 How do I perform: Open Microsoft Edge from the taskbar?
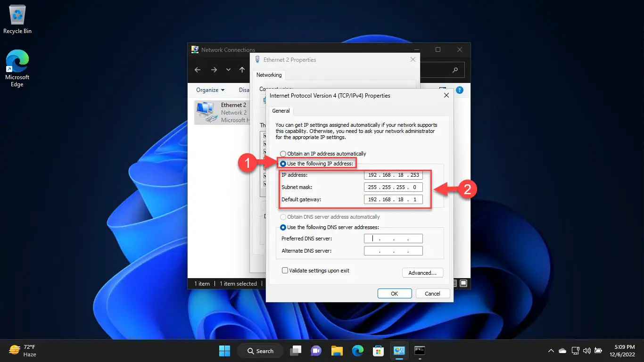click(357, 351)
